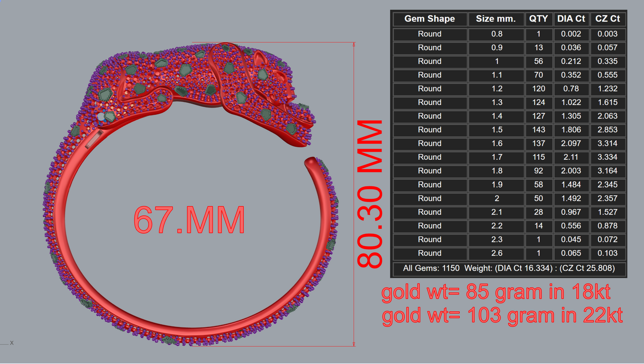Screen dimensions: 644x364
Task: Select the 1.3 size cell
Action: pos(496,103)
